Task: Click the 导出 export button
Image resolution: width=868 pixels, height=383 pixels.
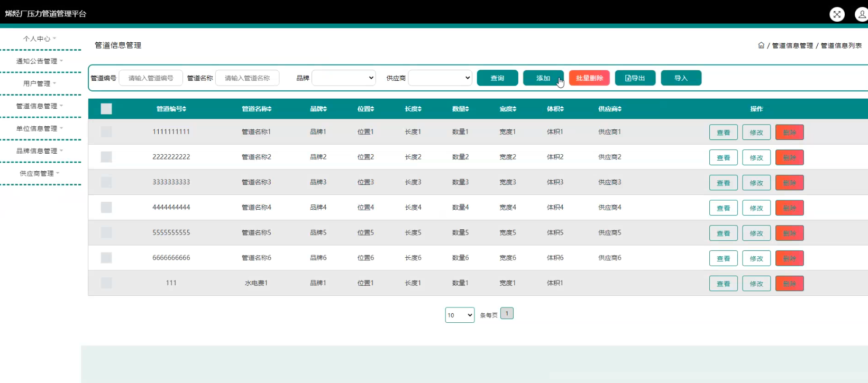Action: [635, 78]
